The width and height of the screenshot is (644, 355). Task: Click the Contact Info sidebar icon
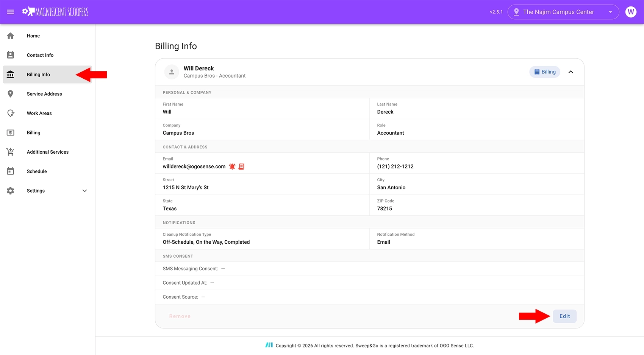tap(10, 54)
